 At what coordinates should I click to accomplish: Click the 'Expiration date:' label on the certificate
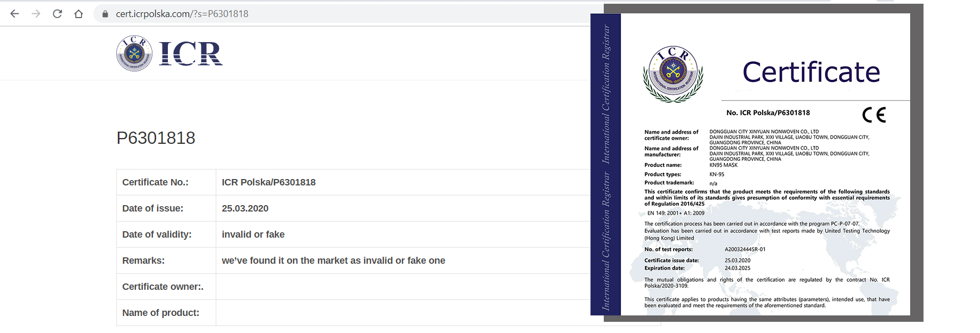665,268
